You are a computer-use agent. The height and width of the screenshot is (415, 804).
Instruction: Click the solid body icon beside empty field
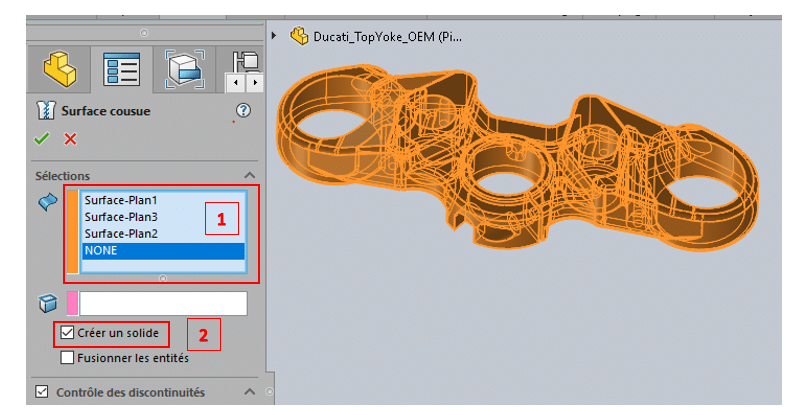click(48, 303)
